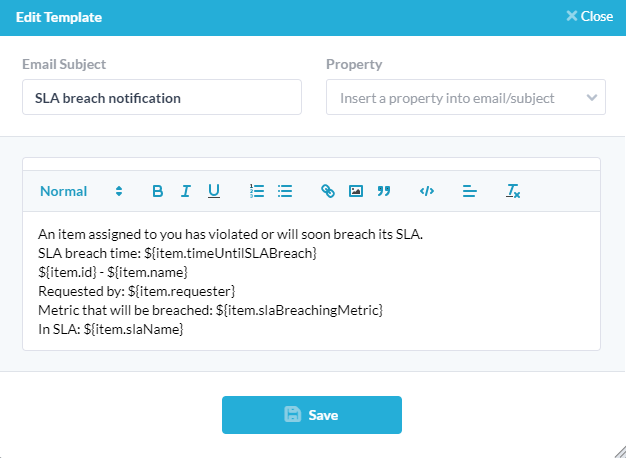Click the insert hyperlink icon
The height and width of the screenshot is (458, 626).
click(327, 191)
